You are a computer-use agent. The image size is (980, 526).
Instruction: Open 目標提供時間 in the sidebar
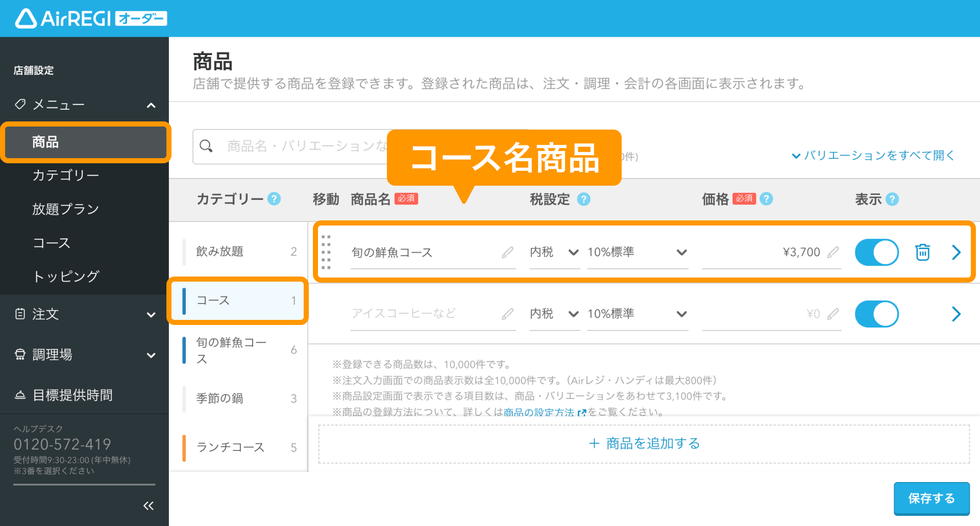point(72,395)
